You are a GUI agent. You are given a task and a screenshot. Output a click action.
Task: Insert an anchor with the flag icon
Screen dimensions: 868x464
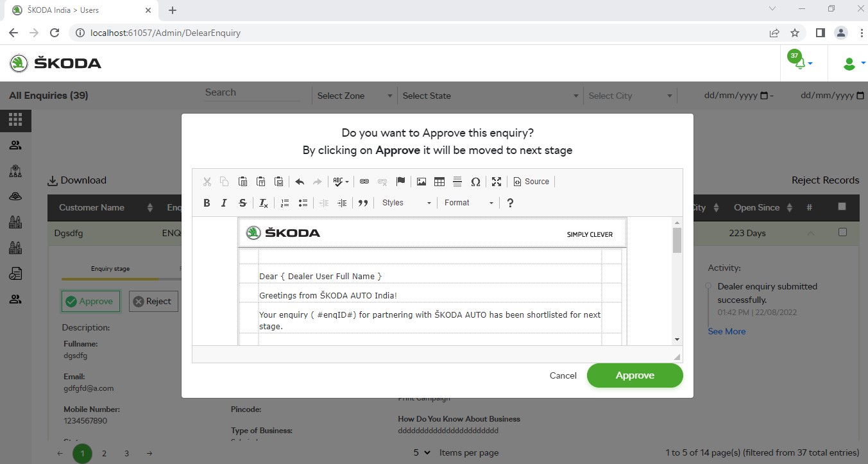(400, 182)
